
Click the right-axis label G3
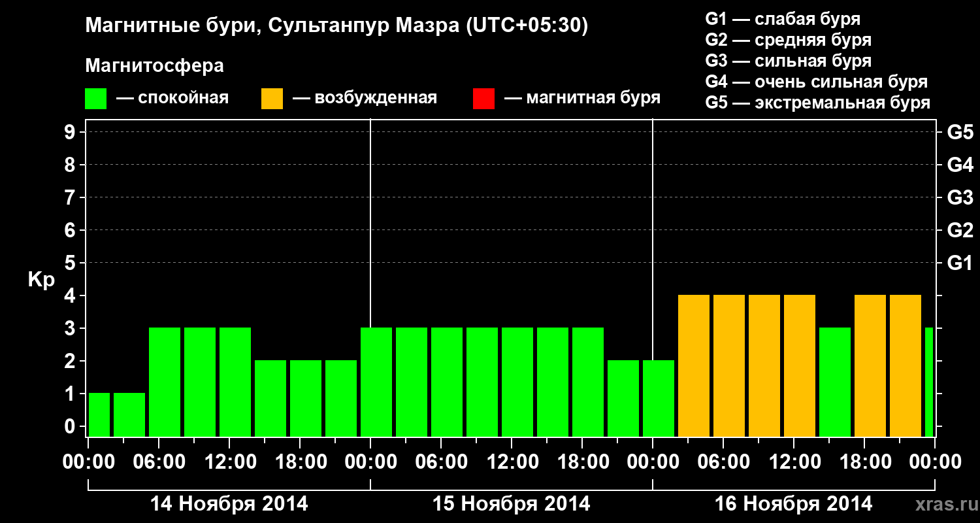click(x=960, y=197)
